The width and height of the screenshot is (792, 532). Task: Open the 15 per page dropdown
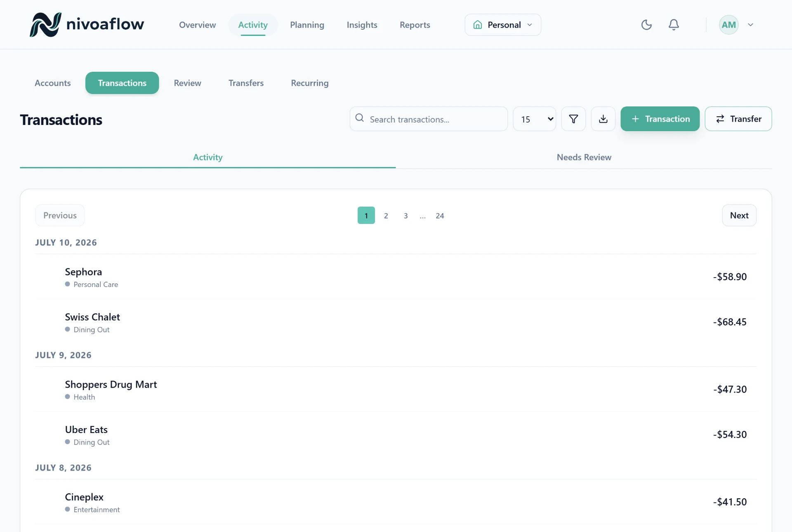(x=534, y=119)
